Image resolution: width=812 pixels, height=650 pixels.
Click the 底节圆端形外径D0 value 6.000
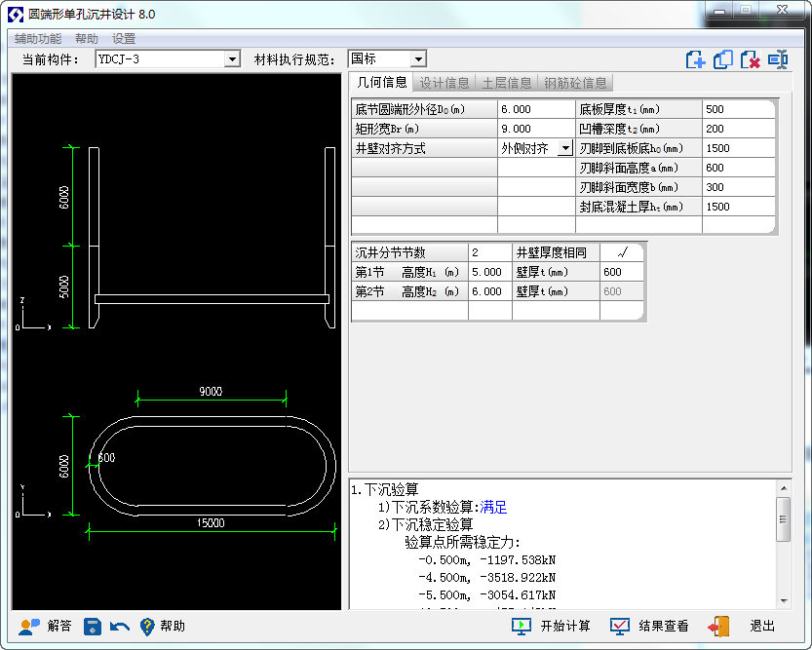click(x=536, y=110)
